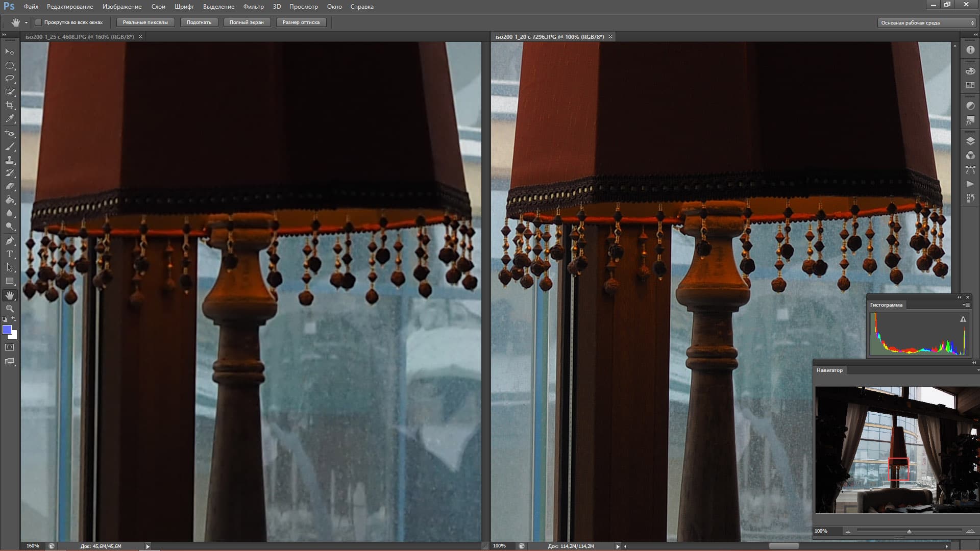980x551 pixels.
Task: Activate the Type tool
Action: pyautogui.click(x=10, y=254)
